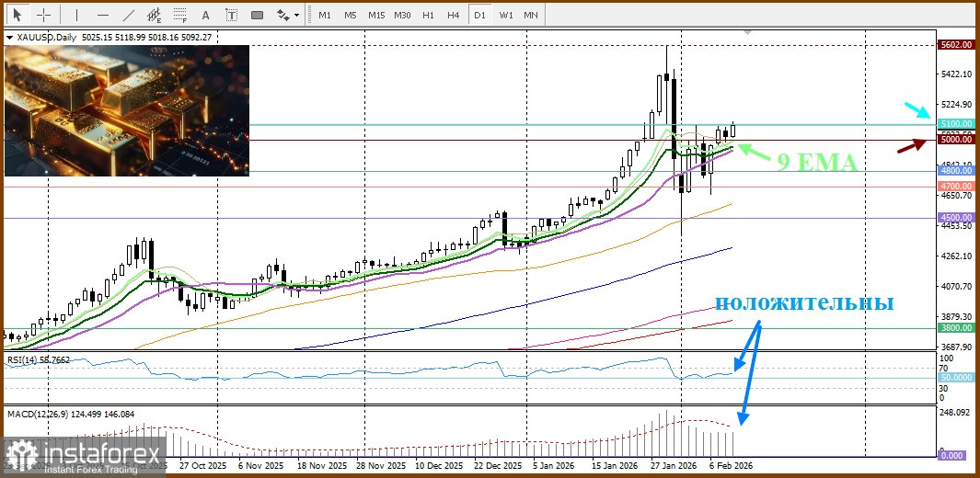This screenshot has height=478, width=980.
Task: Click the 248.092 MACD scale value
Action: (x=956, y=413)
